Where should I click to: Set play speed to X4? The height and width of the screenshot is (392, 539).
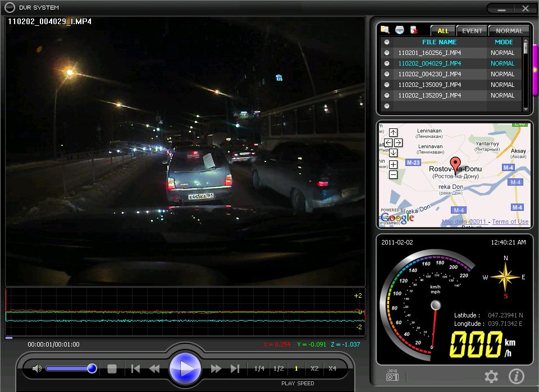point(332,368)
